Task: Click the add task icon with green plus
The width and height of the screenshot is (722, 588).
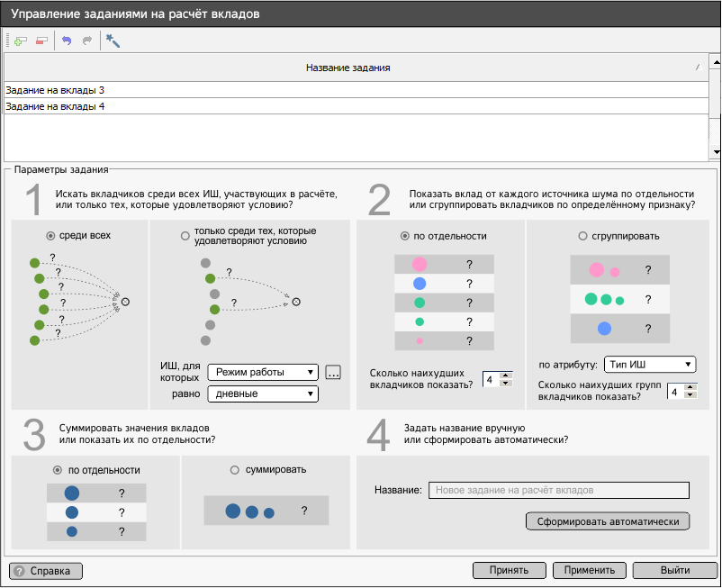Action: (x=21, y=41)
